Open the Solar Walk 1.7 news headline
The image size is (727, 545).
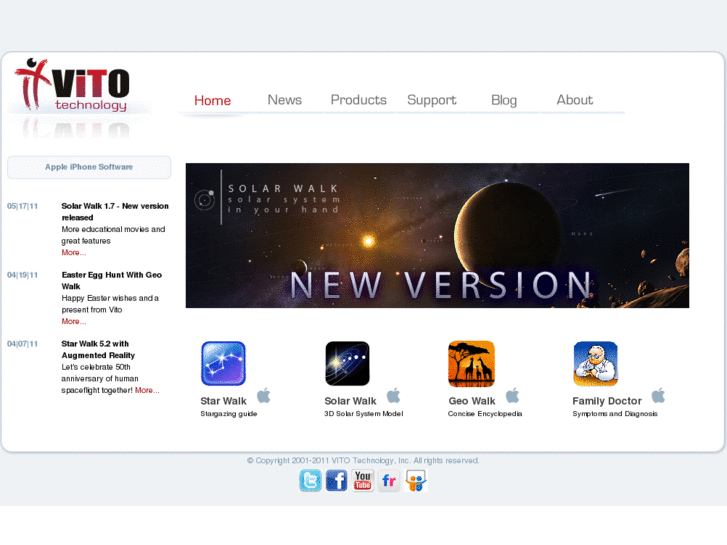tap(115, 212)
